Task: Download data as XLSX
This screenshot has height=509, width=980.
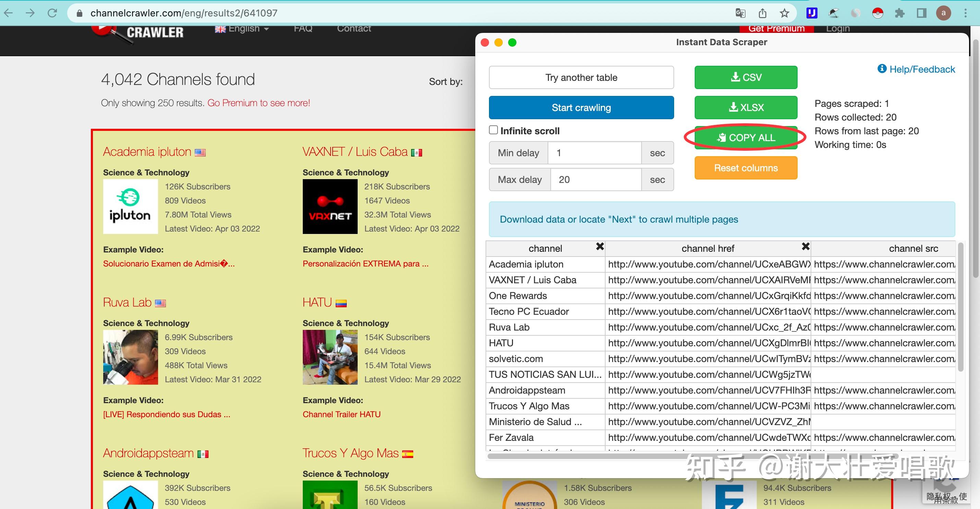Action: [746, 108]
